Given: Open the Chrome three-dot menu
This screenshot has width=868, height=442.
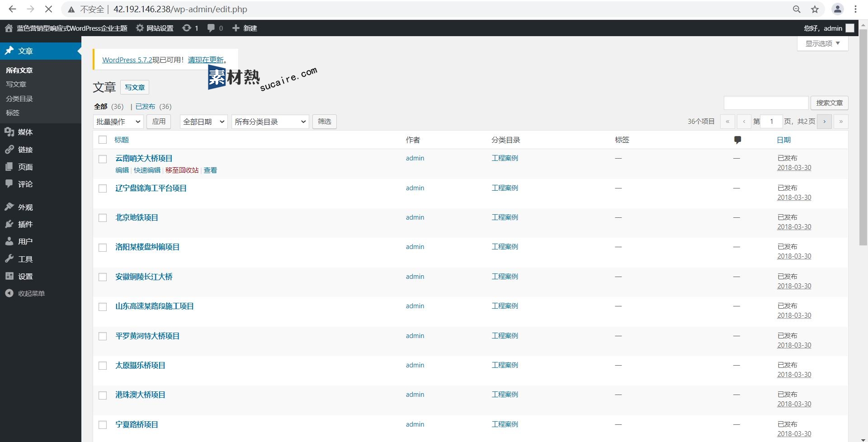Looking at the screenshot, I should (x=855, y=9).
